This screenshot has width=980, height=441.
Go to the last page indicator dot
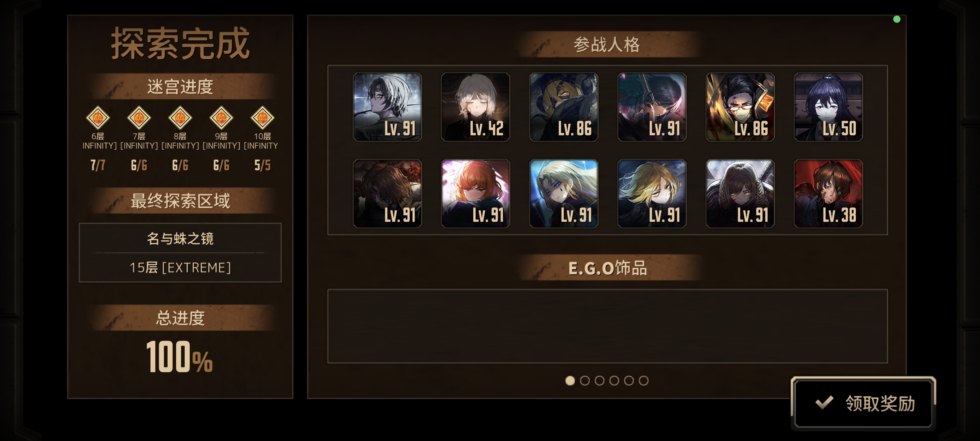pyautogui.click(x=644, y=381)
